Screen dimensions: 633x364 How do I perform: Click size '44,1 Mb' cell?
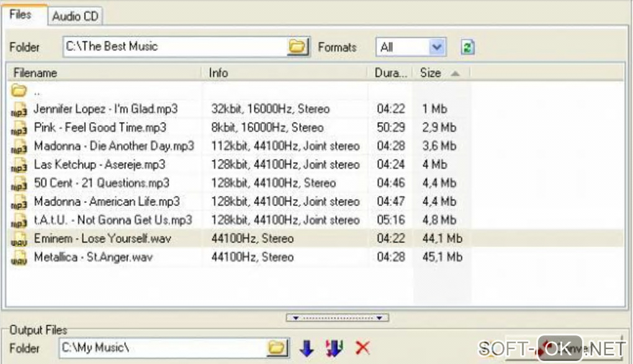coord(442,239)
